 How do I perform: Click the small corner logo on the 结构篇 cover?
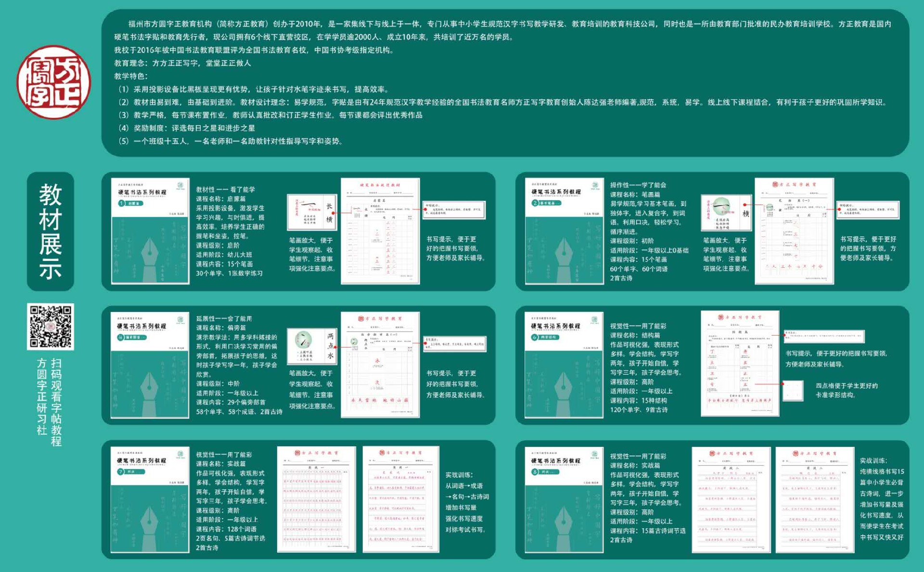(594, 320)
